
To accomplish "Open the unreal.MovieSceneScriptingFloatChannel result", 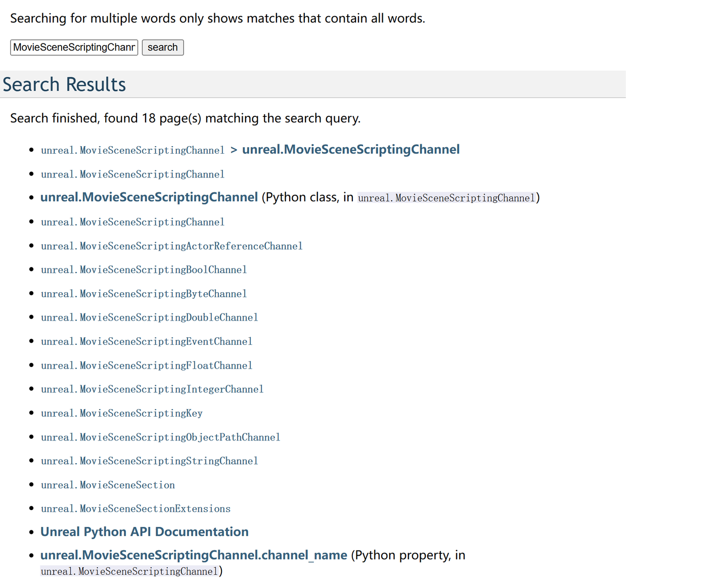I will [x=147, y=366].
